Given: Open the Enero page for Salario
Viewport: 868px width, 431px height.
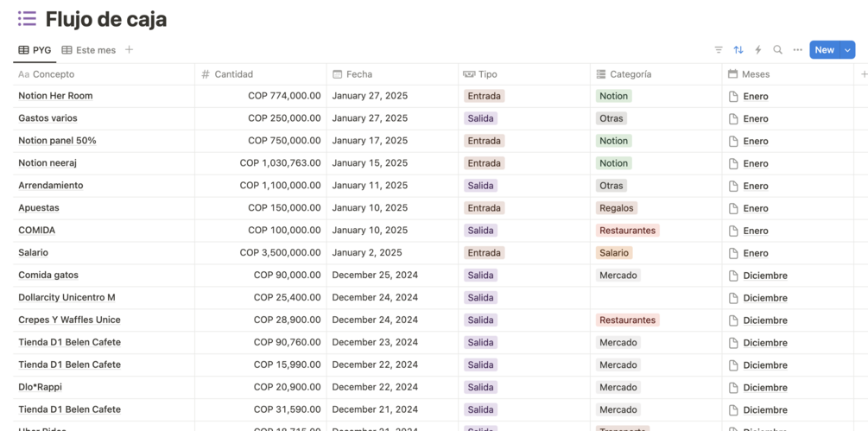Looking at the screenshot, I should [755, 253].
